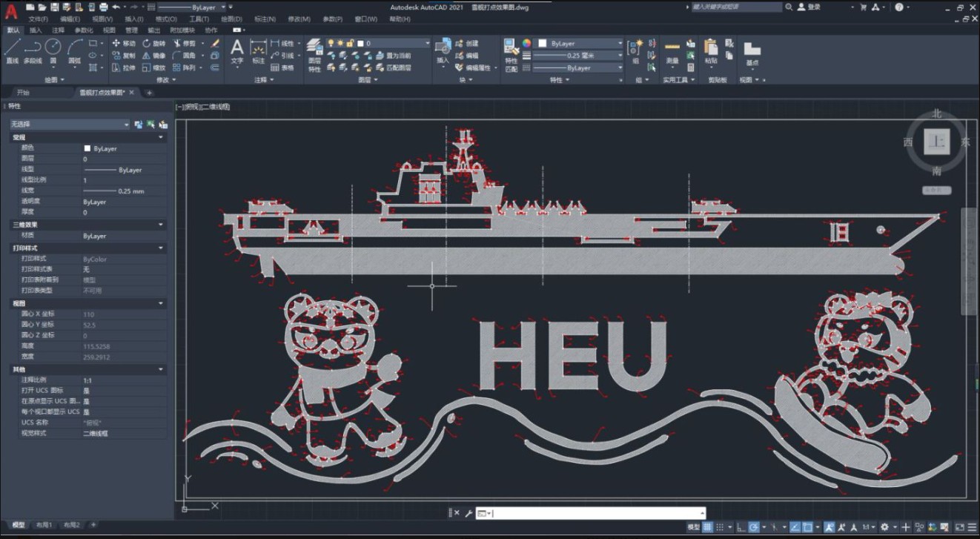Viewport: 980px width, 539px height.
Task: Click the object color wheel icon in 特性 panel
Action: pyautogui.click(x=526, y=44)
